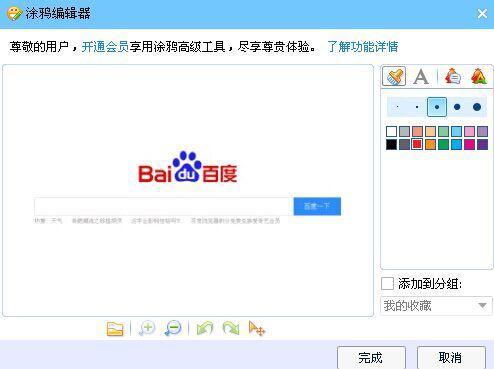Redo the doodle action
The image size is (494, 369).
click(231, 329)
